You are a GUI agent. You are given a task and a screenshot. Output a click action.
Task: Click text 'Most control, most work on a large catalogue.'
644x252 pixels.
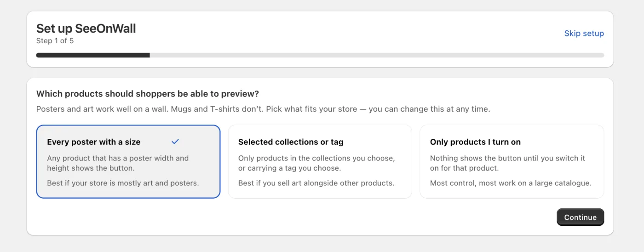pyautogui.click(x=511, y=183)
